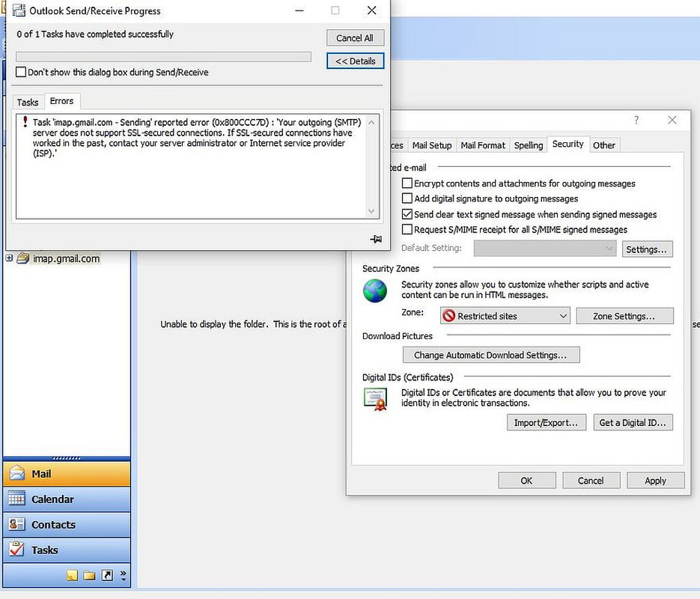This screenshot has height=599, width=700.
Task: Switch to the Mail Setup tab
Action: point(432,145)
